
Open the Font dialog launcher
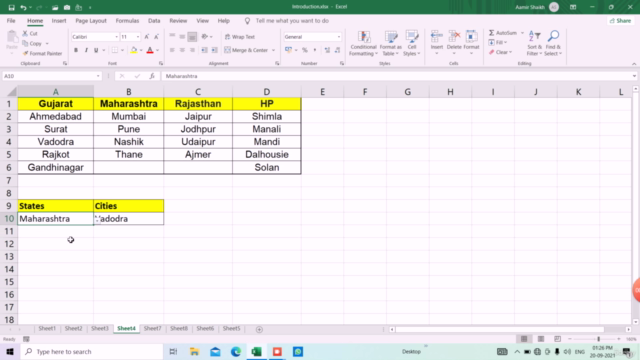click(161, 64)
